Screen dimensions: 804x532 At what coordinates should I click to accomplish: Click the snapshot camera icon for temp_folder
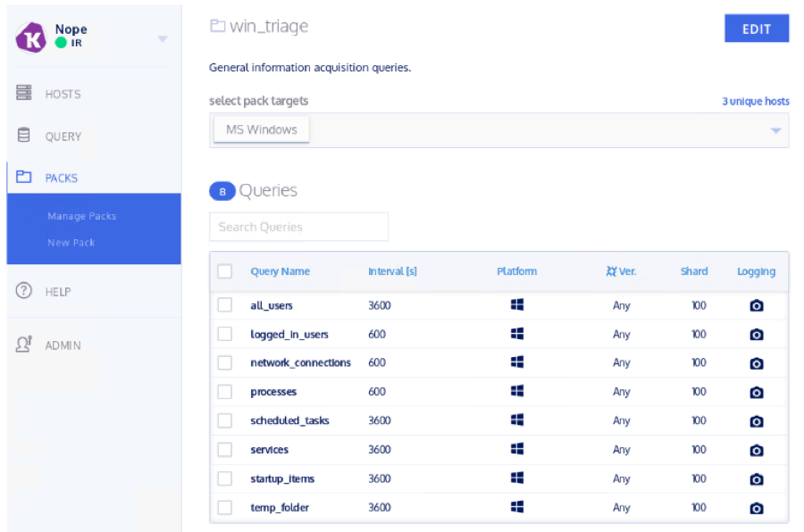(x=757, y=508)
